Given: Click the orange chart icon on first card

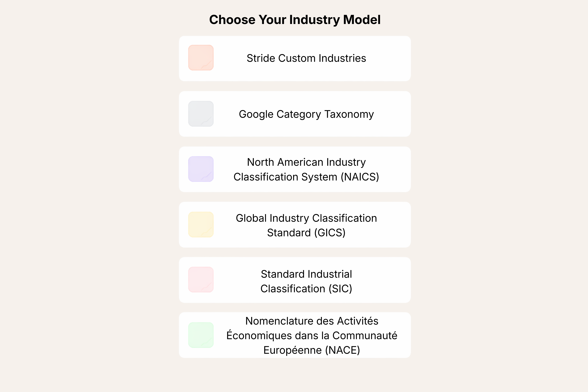Looking at the screenshot, I should click(201, 58).
